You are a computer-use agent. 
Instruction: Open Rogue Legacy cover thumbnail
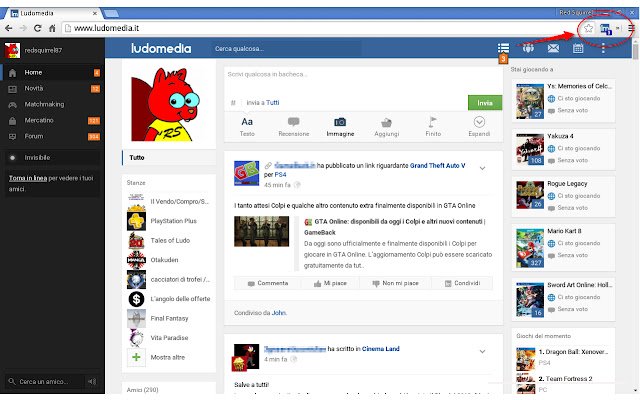[530, 195]
